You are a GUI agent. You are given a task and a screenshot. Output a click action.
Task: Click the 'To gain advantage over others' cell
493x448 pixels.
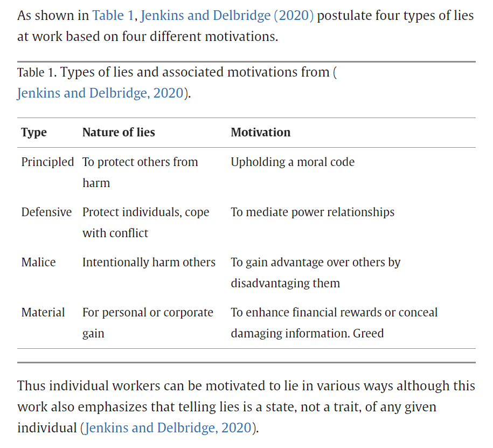click(315, 272)
